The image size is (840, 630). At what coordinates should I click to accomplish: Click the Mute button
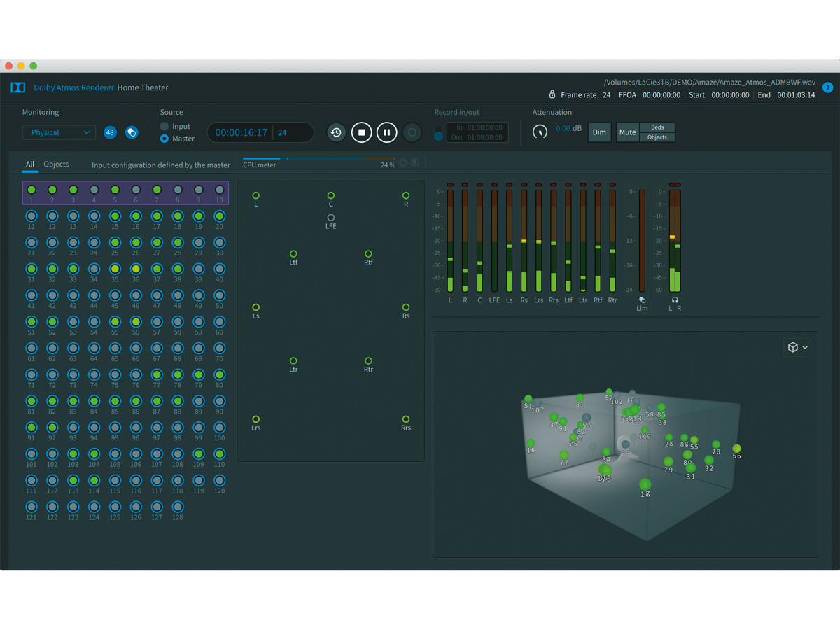coord(628,132)
